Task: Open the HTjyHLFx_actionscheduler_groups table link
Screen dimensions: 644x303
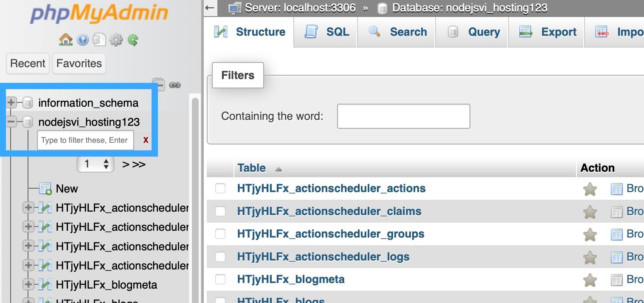Action: pos(331,234)
